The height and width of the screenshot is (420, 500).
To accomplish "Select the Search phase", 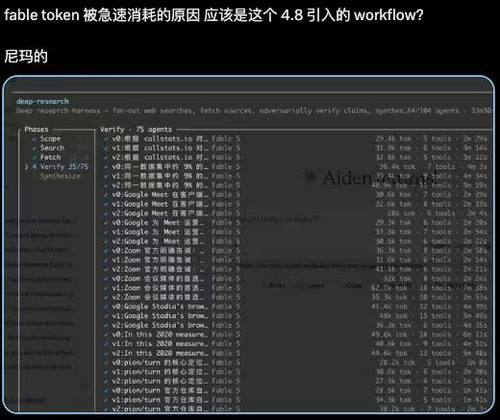I will 52,148.
